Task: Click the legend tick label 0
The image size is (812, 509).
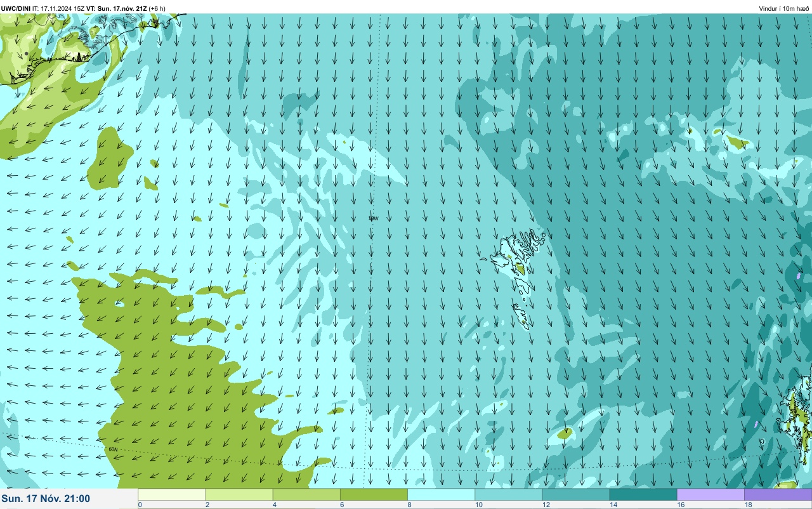Action: pyautogui.click(x=140, y=505)
